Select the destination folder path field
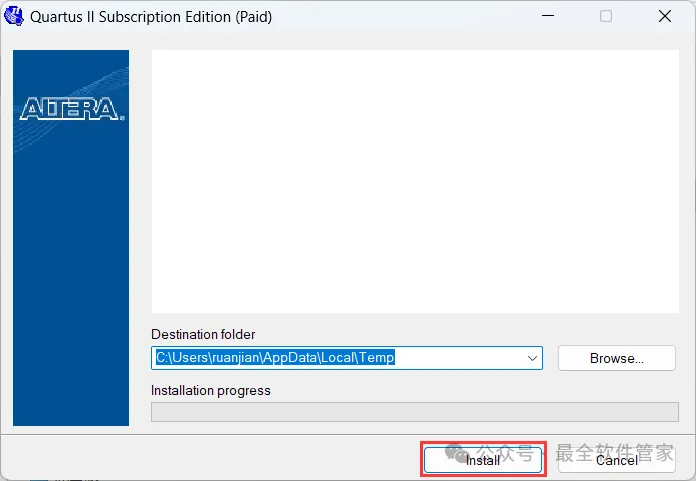This screenshot has width=696, height=481. pos(347,358)
